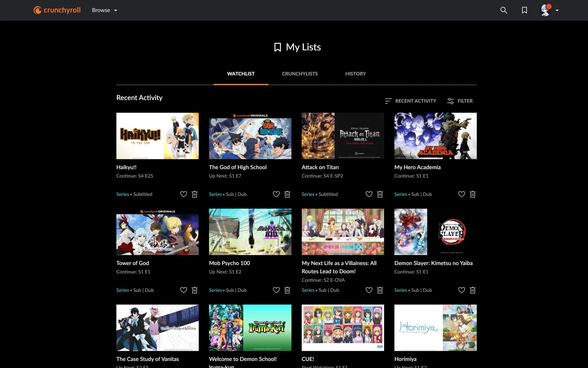Click the Crunchyroll logo

(x=57, y=10)
